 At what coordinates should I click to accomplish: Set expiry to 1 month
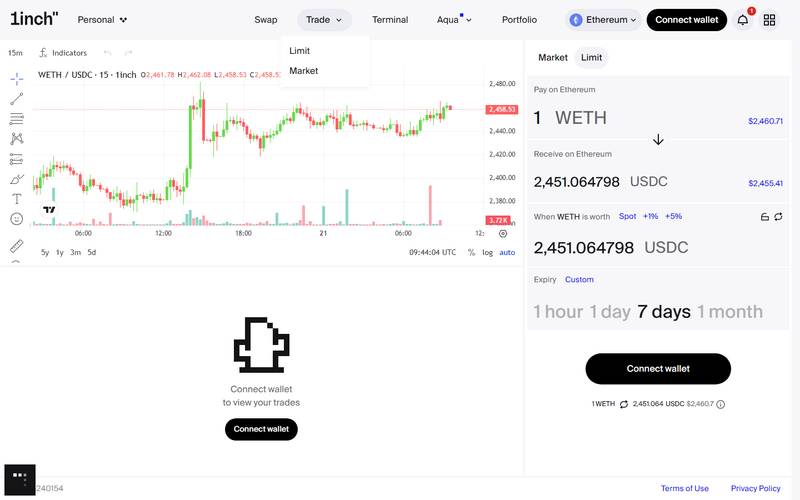[730, 312]
